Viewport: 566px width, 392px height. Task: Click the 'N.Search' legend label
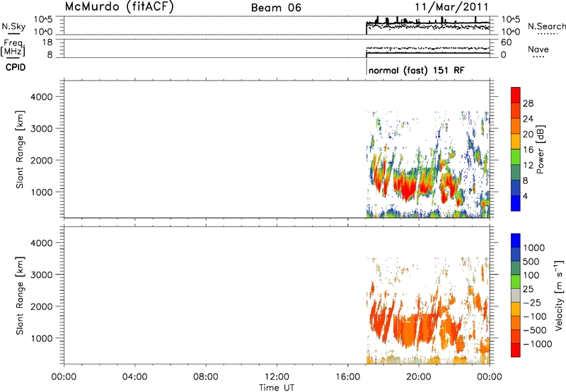pos(546,26)
